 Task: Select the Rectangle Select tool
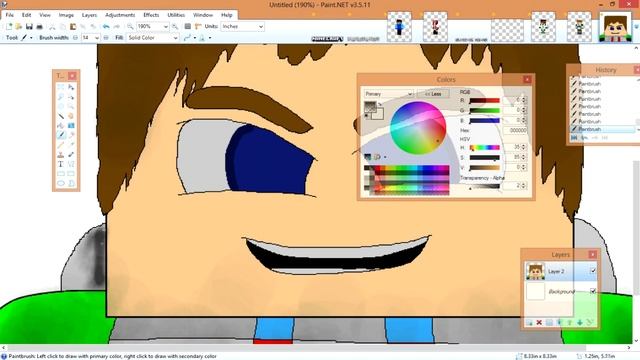coord(61,87)
